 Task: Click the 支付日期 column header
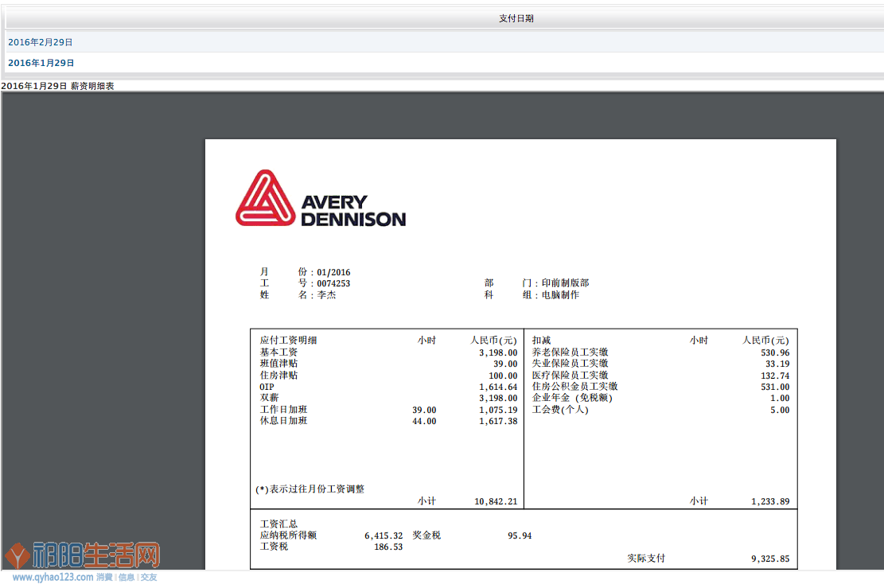pyautogui.click(x=516, y=18)
